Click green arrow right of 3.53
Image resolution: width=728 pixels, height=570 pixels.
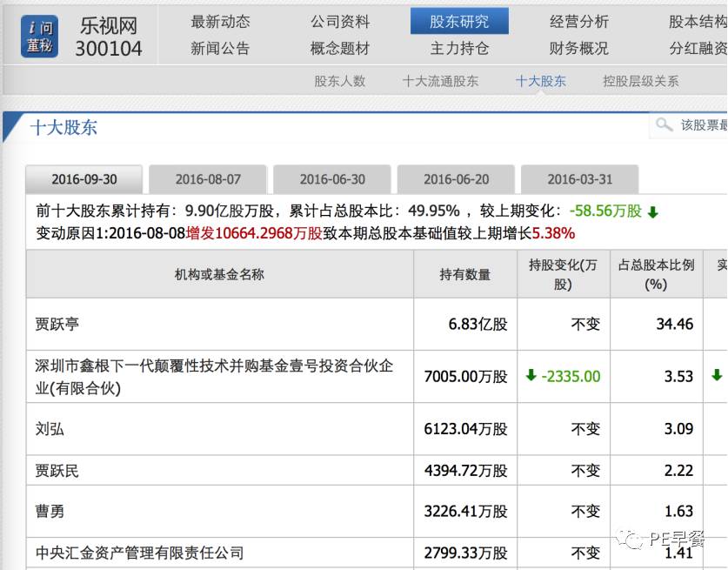click(x=717, y=375)
